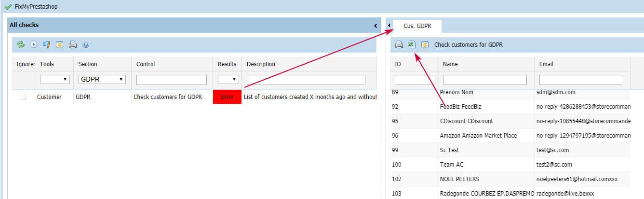The image size is (644, 199).
Task: Click the tab scroll left arrow beside Cus. GDPR
Action: click(389, 26)
